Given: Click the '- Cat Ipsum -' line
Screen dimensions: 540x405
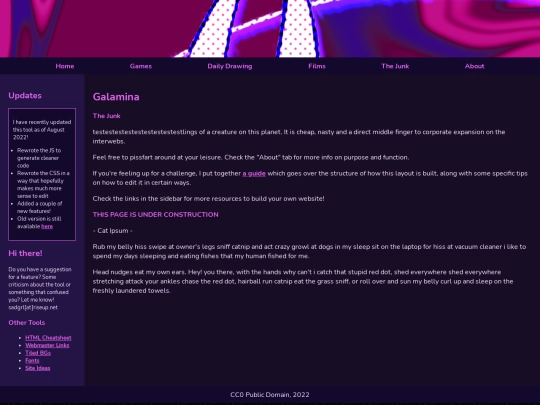Looking at the screenshot, I should coord(113,231).
